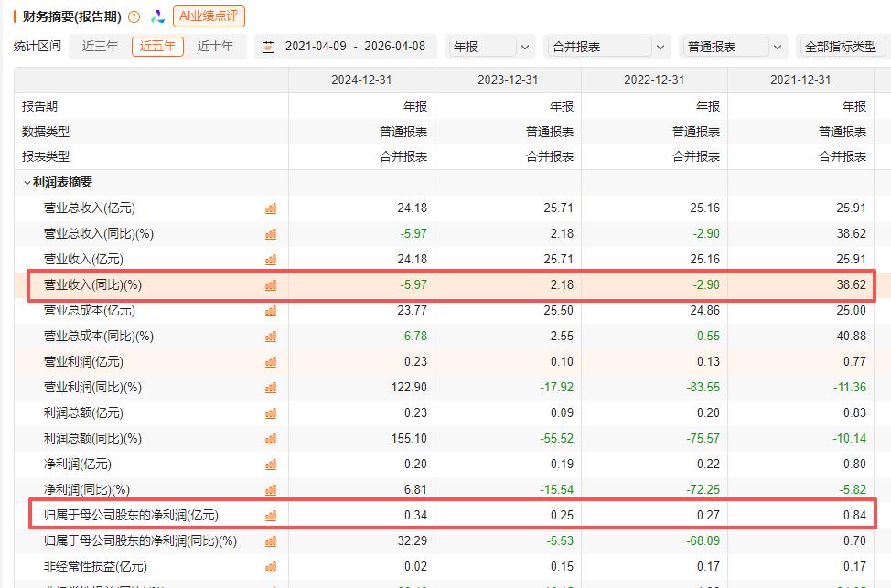The height and width of the screenshot is (588, 891).
Task: Click the AI业绩点评 button
Action: [x=209, y=16]
